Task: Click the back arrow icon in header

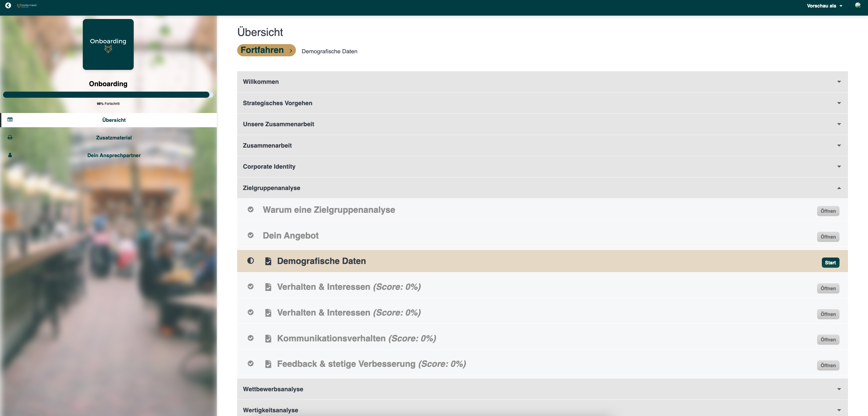Action: point(8,5)
